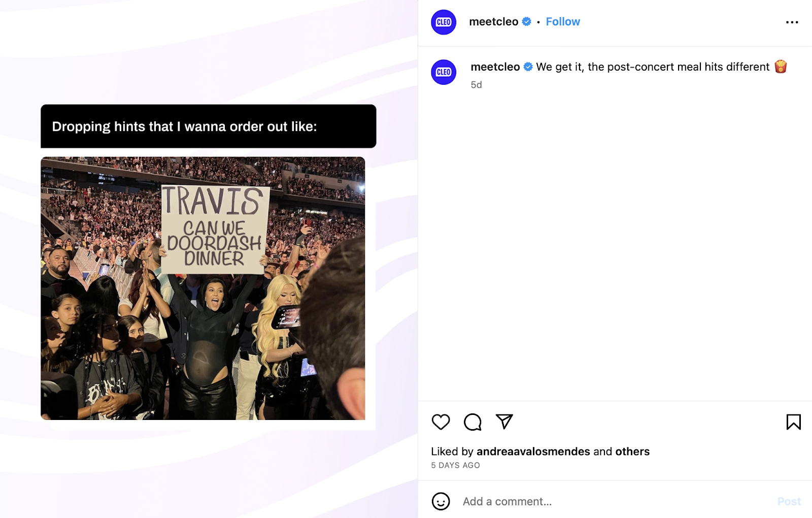This screenshot has width=812, height=518.
Task: Open andreaavalosmendes profile from likes
Action: pyautogui.click(x=533, y=451)
